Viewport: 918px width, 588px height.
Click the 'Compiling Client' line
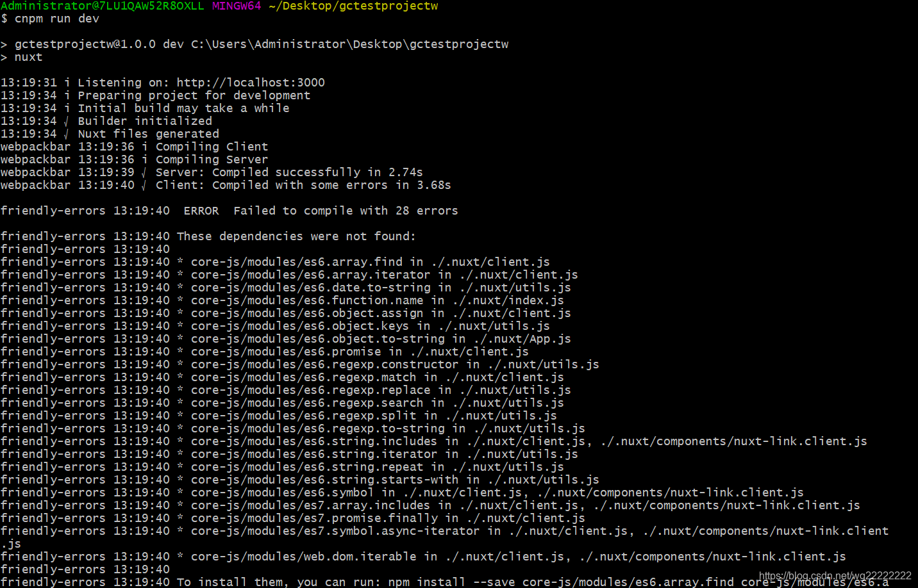point(135,147)
